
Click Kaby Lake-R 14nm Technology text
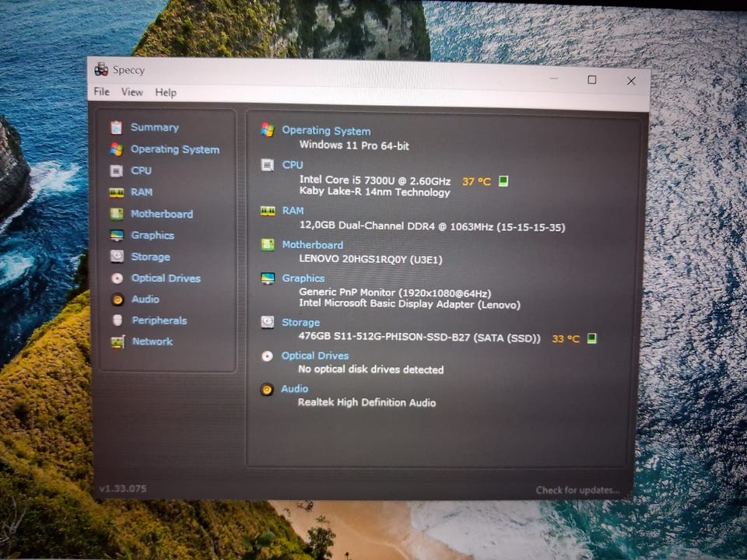[374, 192]
